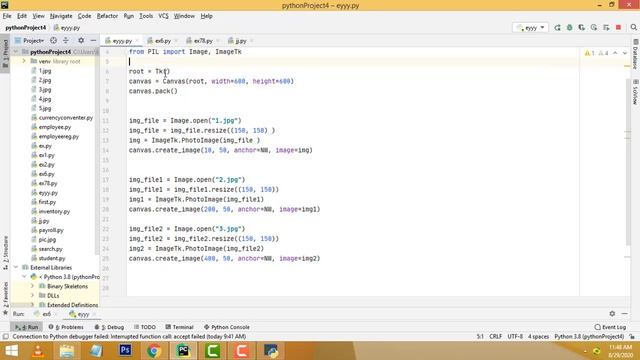Image resolution: width=640 pixels, height=360 pixels.
Task: Switch to the ex6.py editor tab
Action: coord(162,41)
